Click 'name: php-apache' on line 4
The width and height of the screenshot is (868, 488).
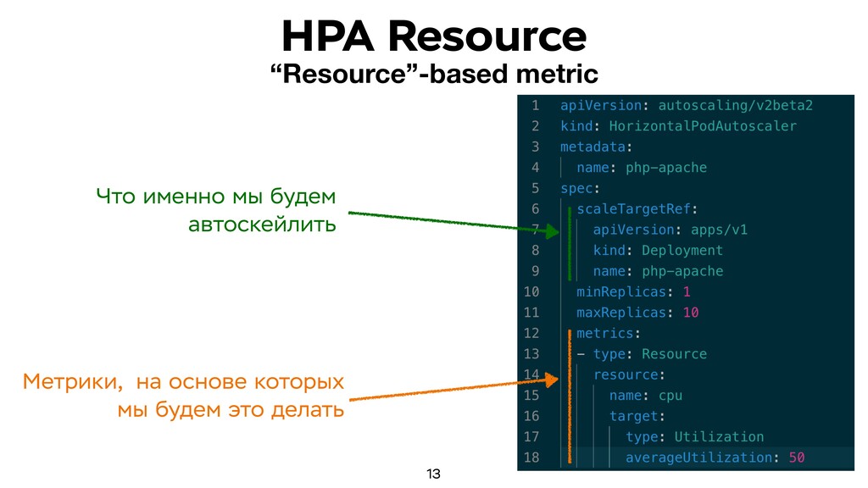point(642,168)
